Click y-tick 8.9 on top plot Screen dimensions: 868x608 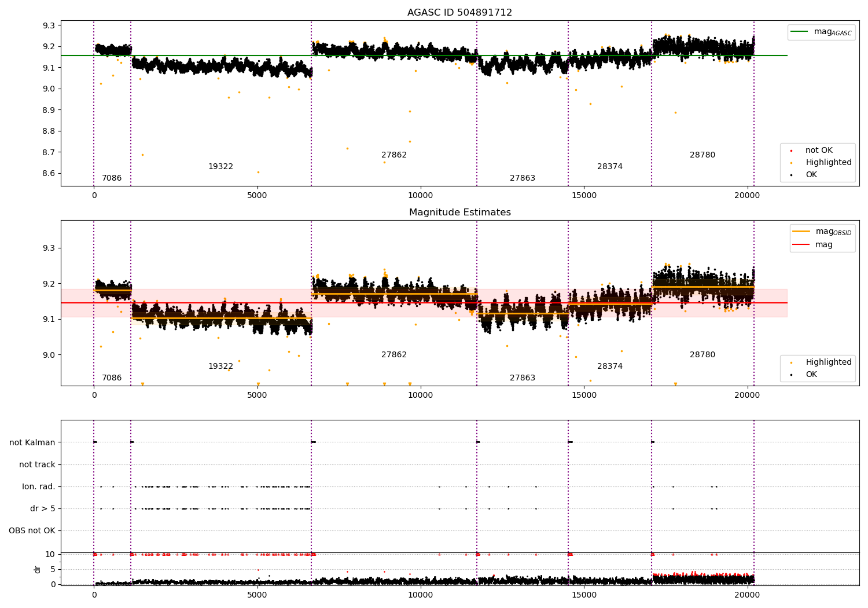(x=49, y=110)
